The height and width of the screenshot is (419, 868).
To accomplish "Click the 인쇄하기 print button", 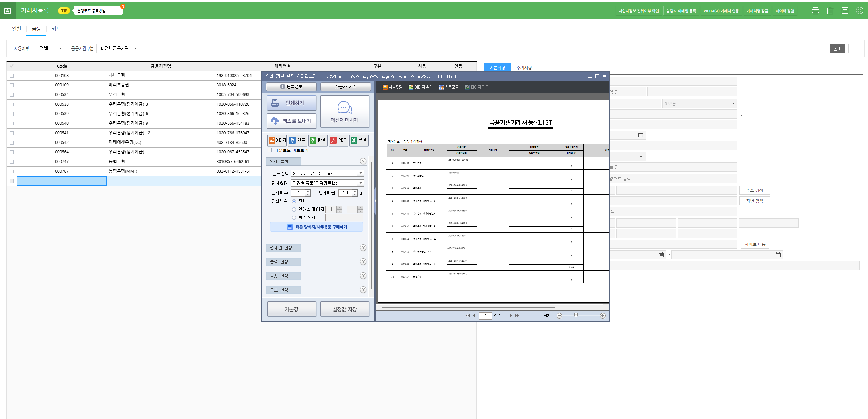I will click(291, 103).
